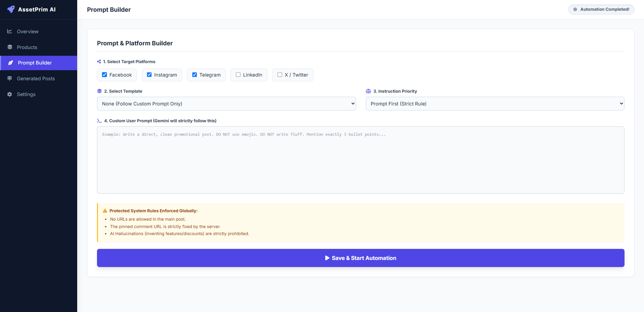Click the Automation Completed! status badge
The width and height of the screenshot is (644, 312).
click(601, 9)
